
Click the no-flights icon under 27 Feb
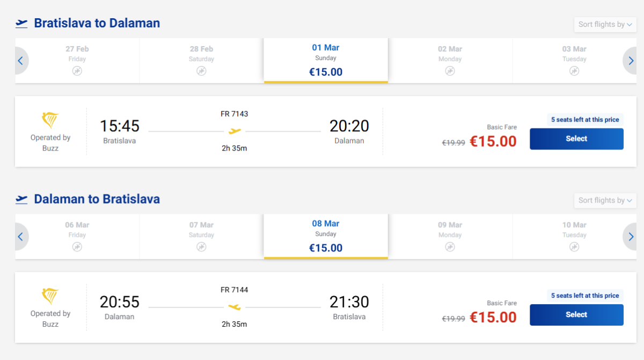pyautogui.click(x=77, y=71)
